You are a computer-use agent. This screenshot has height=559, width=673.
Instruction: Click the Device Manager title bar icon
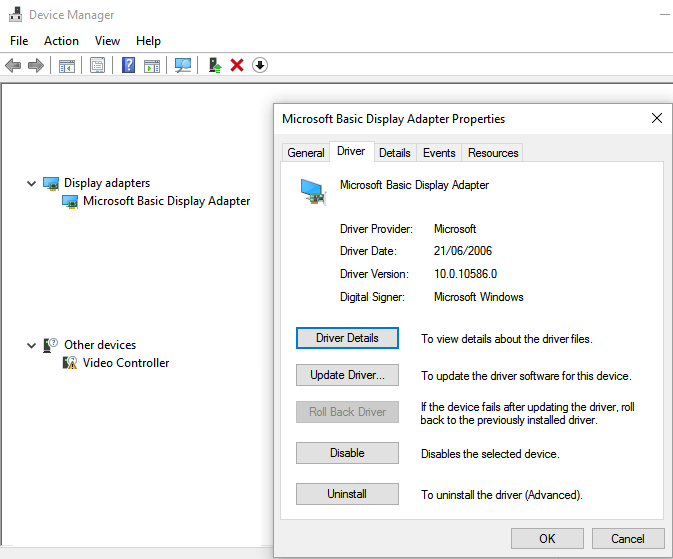click(x=15, y=14)
